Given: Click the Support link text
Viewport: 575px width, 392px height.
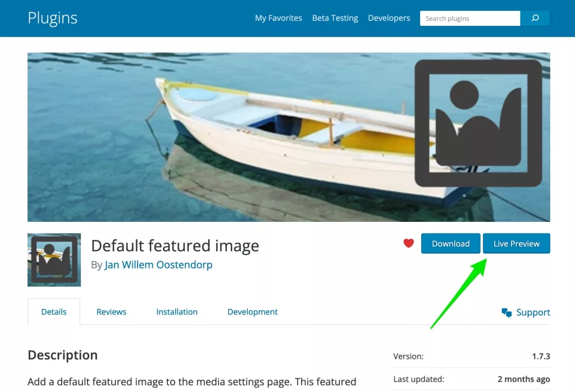Looking at the screenshot, I should point(533,312).
